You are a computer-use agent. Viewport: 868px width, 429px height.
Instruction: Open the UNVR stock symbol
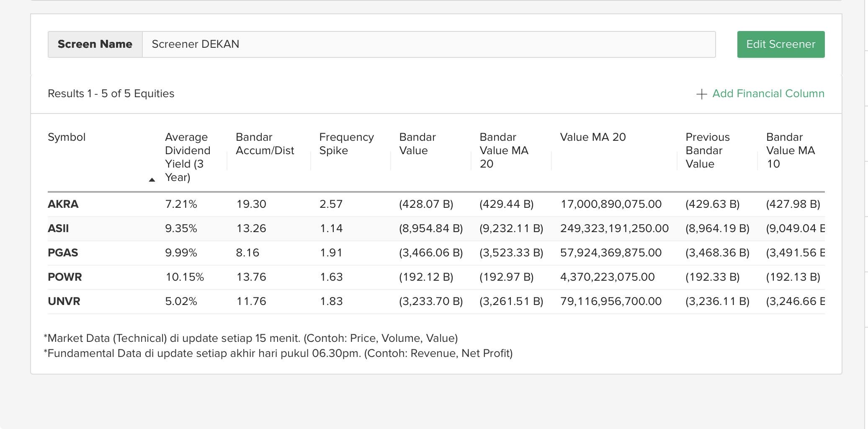[x=64, y=301]
